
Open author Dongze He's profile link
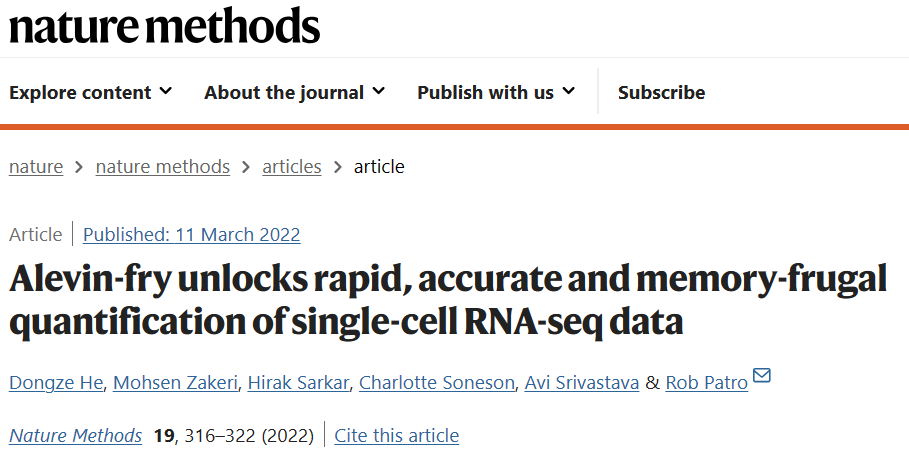[x=56, y=383]
